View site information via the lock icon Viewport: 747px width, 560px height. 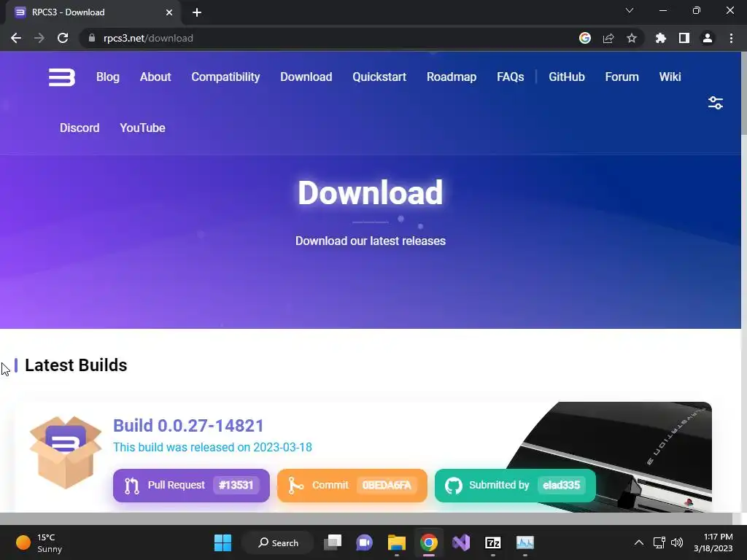coord(92,38)
